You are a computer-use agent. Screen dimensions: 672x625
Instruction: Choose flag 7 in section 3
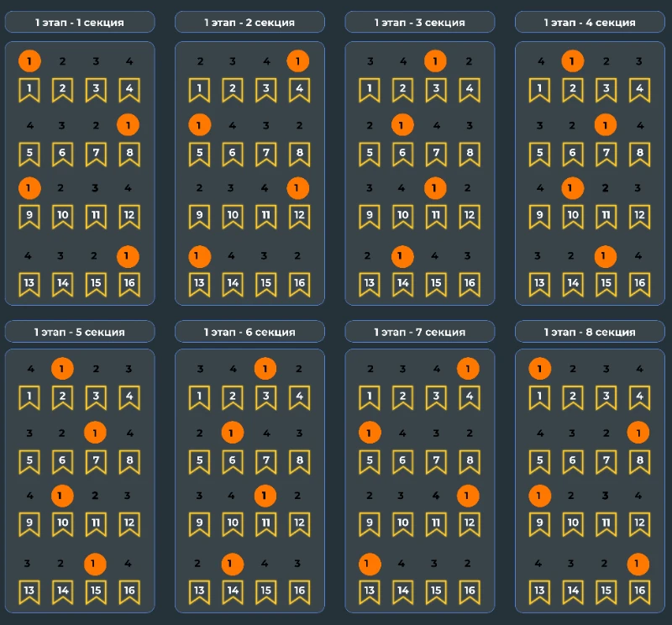point(436,154)
